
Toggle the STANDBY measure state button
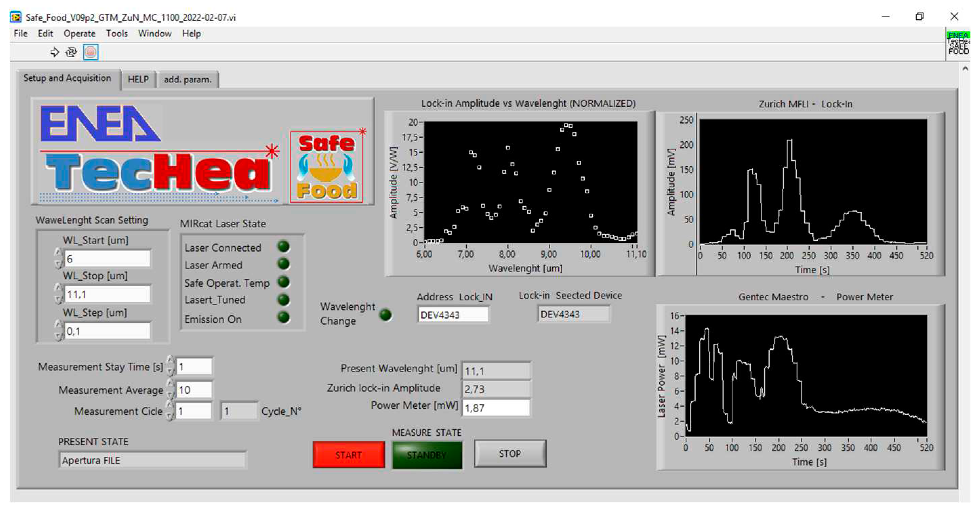pos(427,455)
